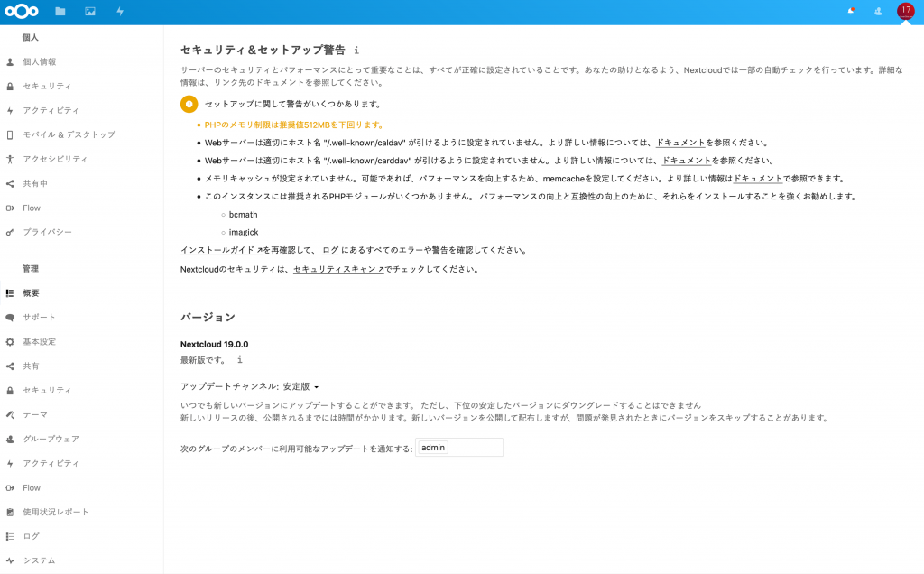Click the バージョン section heading

208,317
